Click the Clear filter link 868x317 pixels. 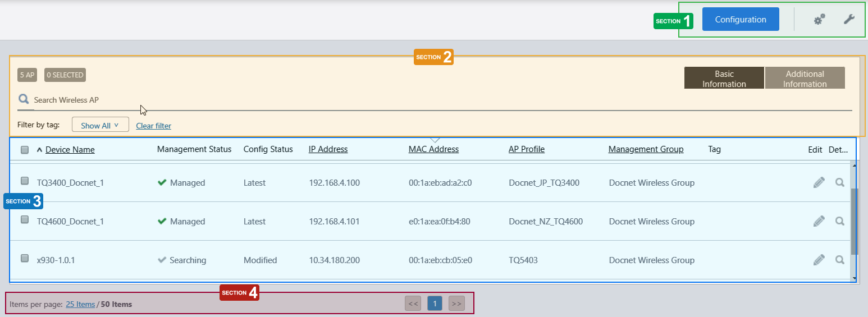153,126
